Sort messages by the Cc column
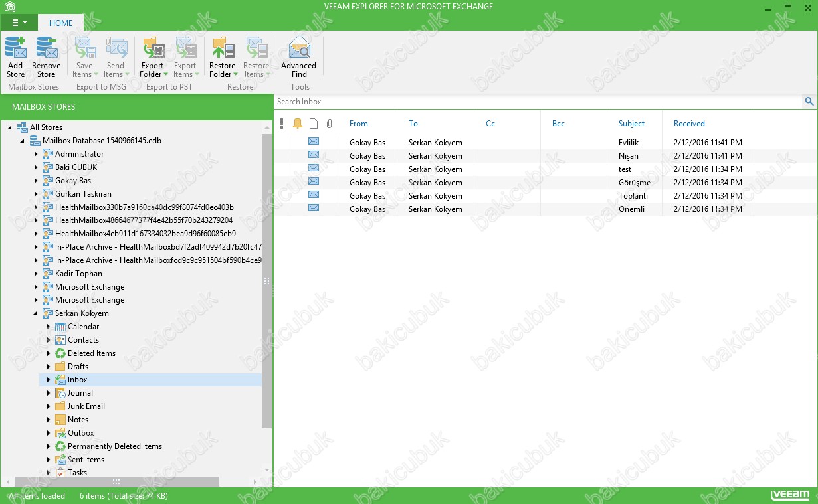This screenshot has width=818, height=504. click(x=490, y=124)
